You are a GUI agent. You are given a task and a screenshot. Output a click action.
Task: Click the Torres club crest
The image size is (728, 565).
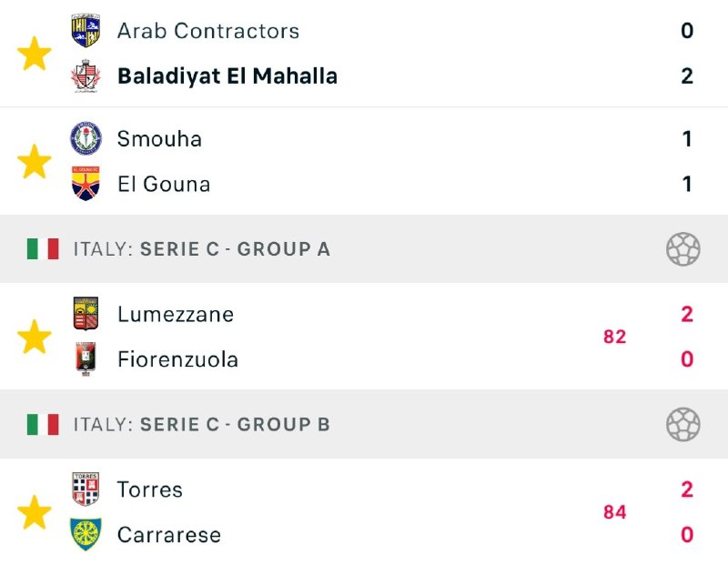tap(86, 489)
